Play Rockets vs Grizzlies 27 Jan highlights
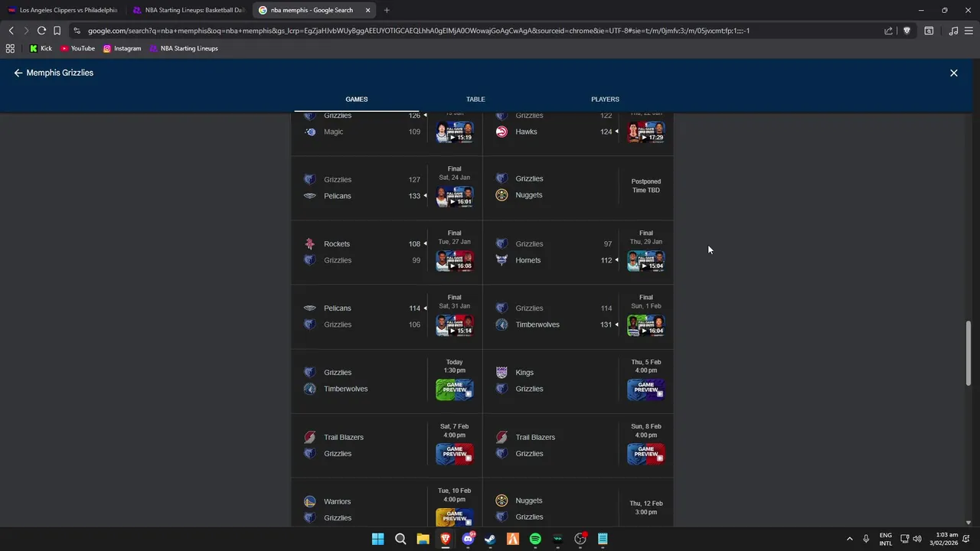The width and height of the screenshot is (980, 551). coord(455,260)
